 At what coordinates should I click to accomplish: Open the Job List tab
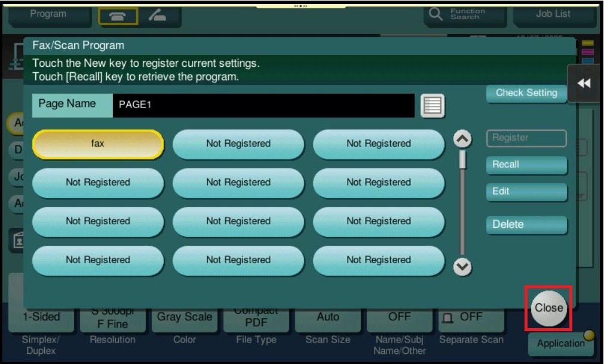pyautogui.click(x=553, y=14)
